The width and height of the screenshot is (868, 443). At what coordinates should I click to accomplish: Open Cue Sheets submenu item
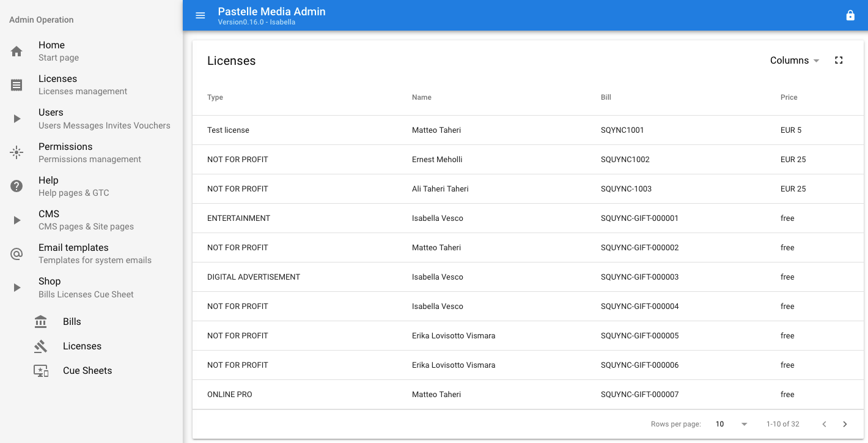92,370
